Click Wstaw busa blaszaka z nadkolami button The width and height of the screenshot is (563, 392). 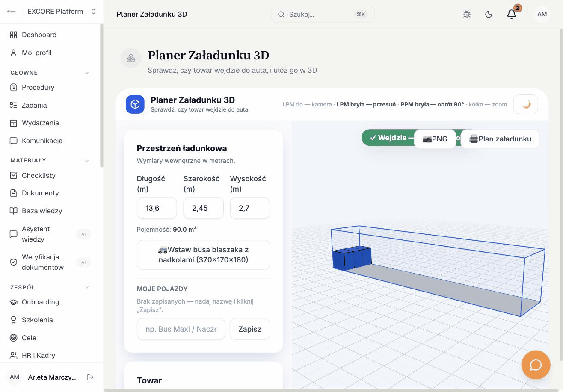pyautogui.click(x=204, y=255)
